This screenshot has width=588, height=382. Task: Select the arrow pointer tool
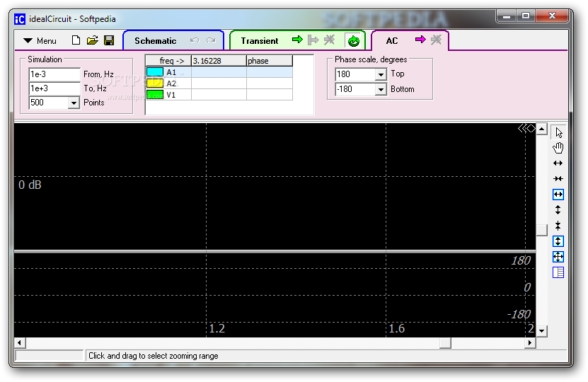pos(558,132)
